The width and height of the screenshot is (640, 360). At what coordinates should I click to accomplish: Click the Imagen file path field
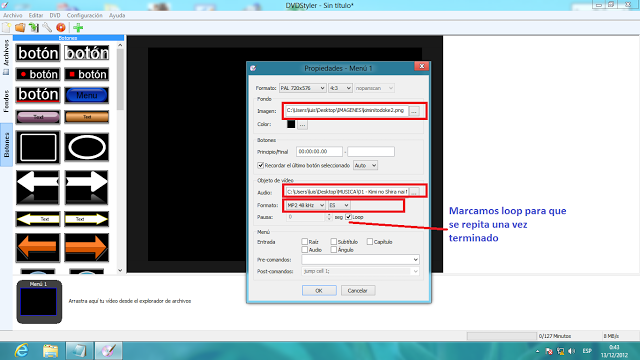pos(347,111)
